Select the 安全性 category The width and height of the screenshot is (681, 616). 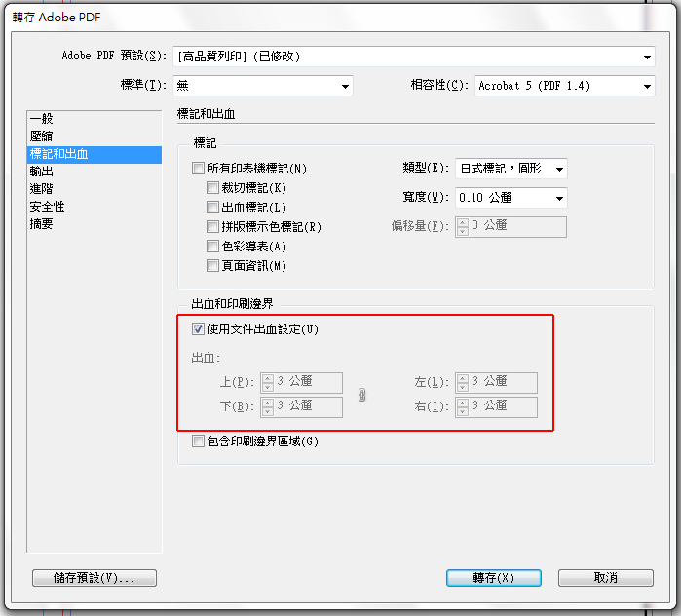point(95,207)
